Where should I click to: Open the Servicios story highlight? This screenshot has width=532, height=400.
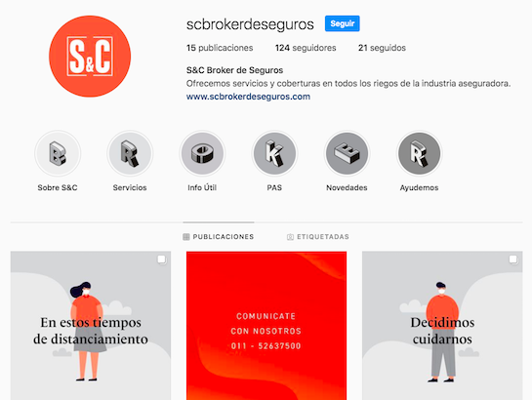coord(130,153)
